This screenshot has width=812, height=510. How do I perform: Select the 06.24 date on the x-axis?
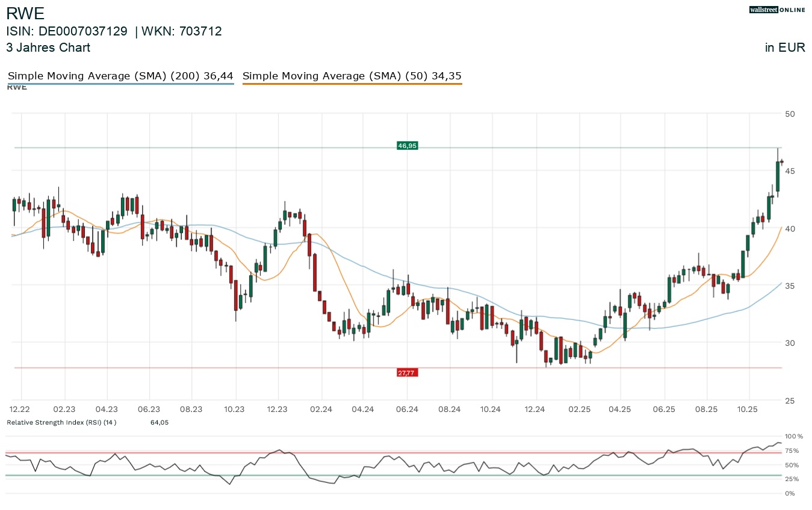(407, 409)
